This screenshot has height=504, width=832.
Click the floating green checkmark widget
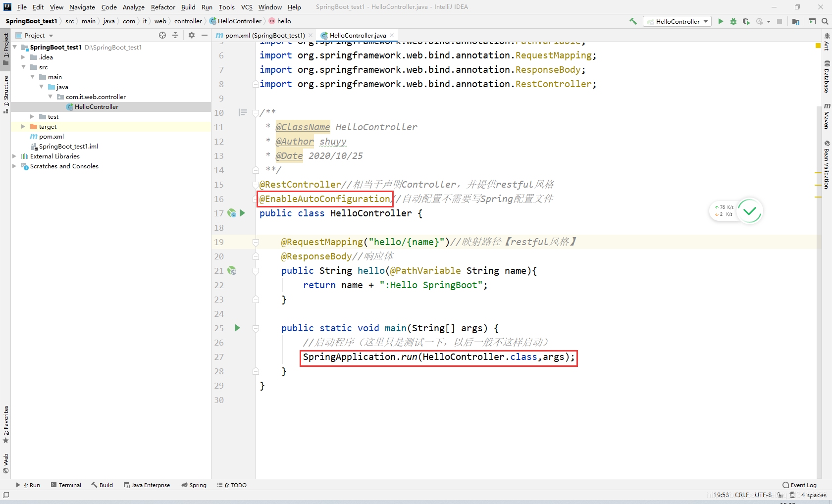click(x=750, y=211)
